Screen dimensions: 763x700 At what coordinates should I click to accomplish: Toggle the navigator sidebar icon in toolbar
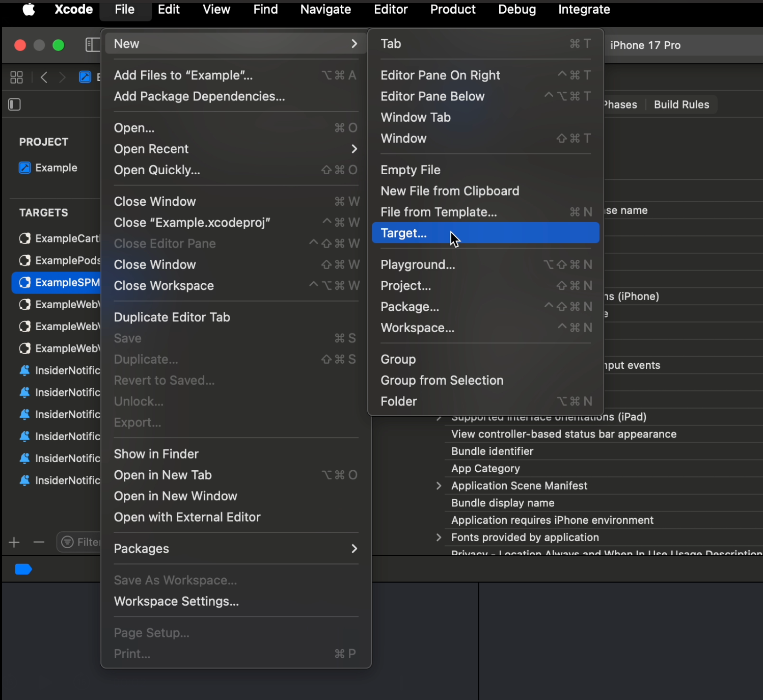pos(92,45)
